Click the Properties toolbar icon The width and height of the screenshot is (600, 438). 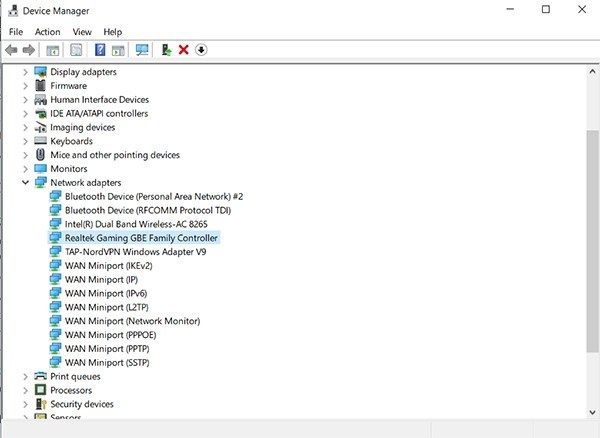point(76,50)
